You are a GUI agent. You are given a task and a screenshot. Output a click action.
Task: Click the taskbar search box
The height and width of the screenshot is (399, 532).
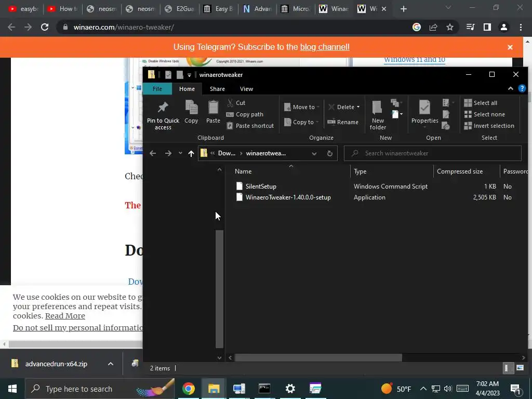click(x=100, y=389)
